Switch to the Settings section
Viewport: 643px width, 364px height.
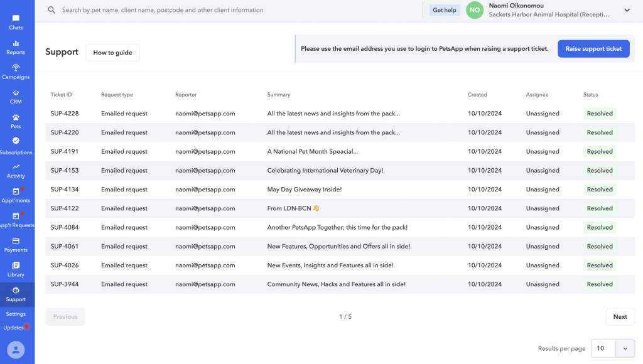(16, 314)
